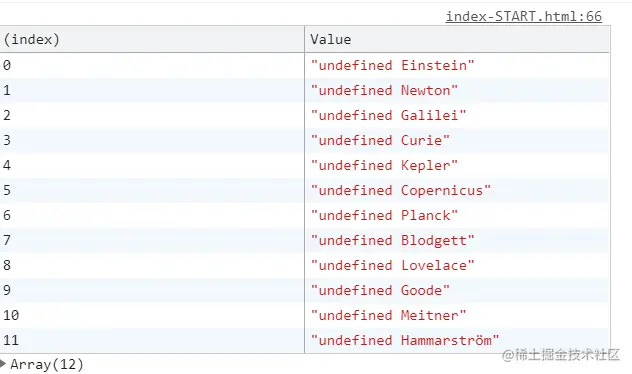The height and width of the screenshot is (374, 632).
Task: Select the "undefined Kepler" table cell
Action: [457, 165]
